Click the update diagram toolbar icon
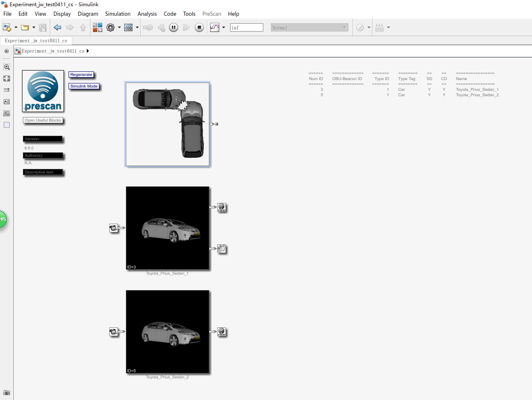 (147, 28)
